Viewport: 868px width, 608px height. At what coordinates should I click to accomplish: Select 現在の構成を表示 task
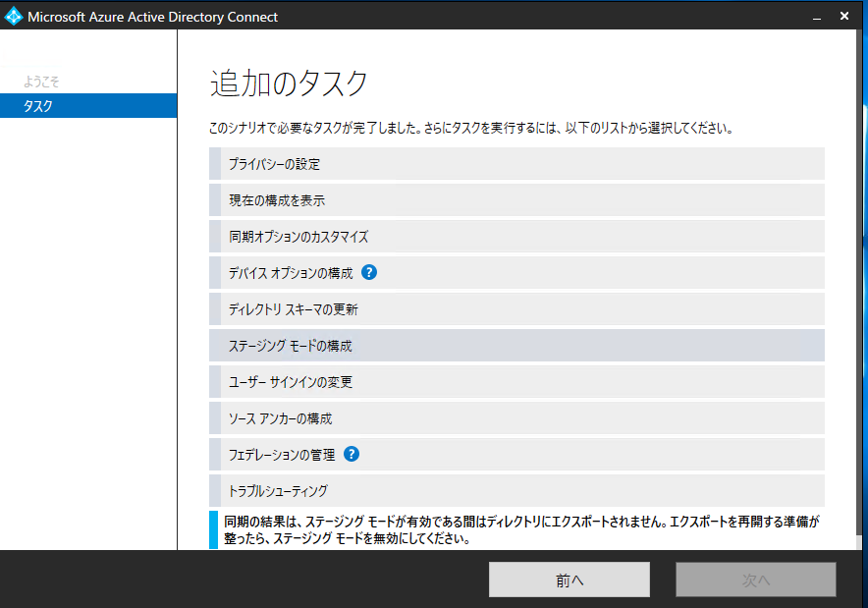(516, 200)
